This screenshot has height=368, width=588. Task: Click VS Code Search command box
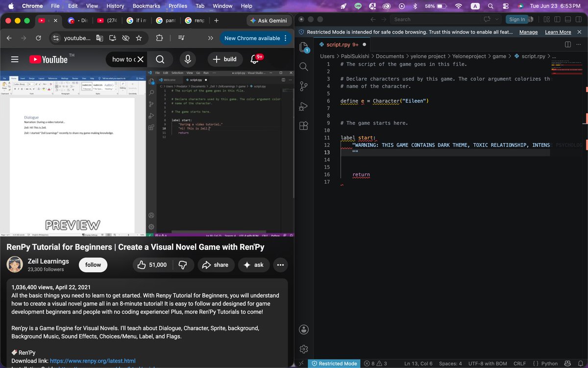coord(435,19)
